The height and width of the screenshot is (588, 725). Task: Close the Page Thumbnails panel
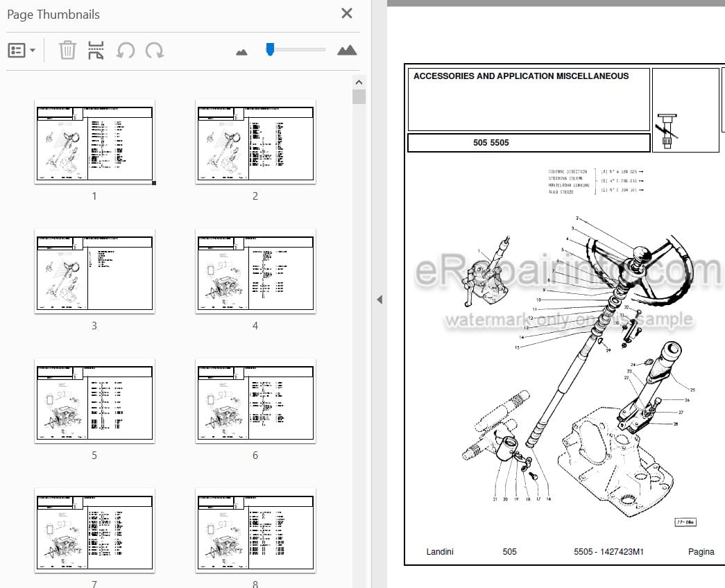[347, 13]
